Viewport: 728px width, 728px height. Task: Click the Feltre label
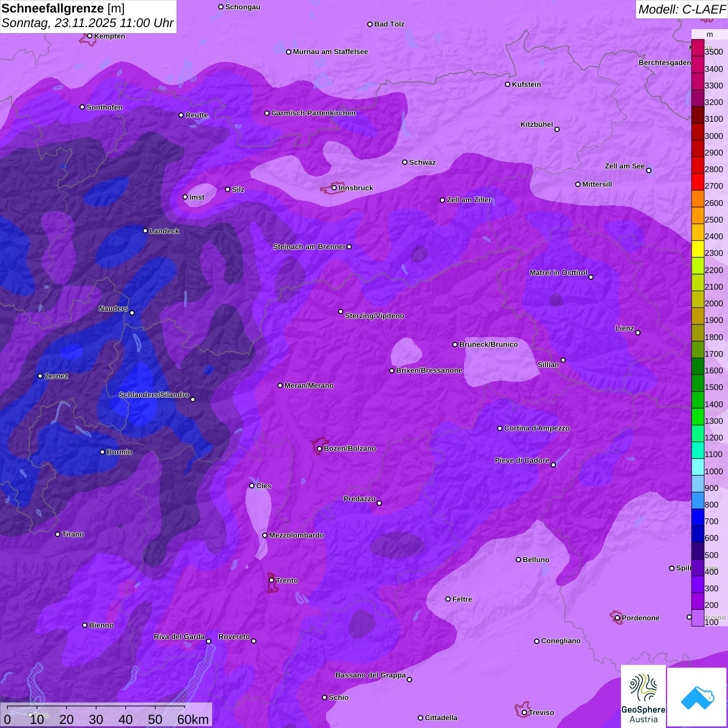(x=462, y=599)
